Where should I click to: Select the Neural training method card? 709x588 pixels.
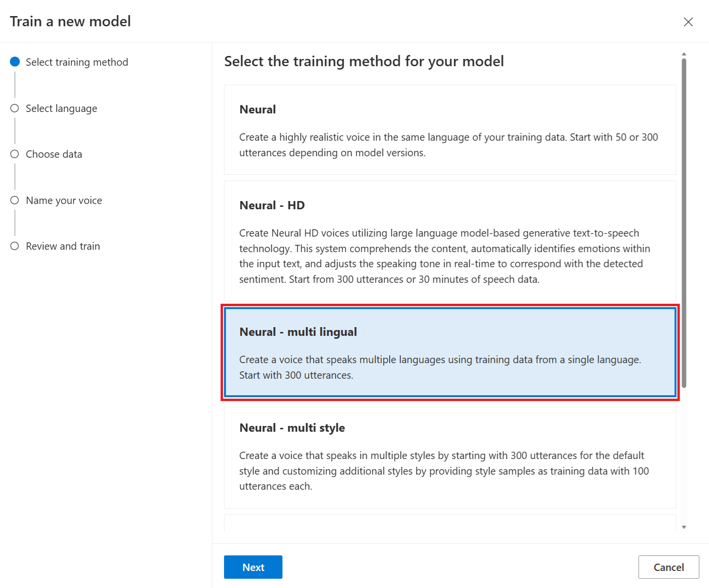point(450,130)
